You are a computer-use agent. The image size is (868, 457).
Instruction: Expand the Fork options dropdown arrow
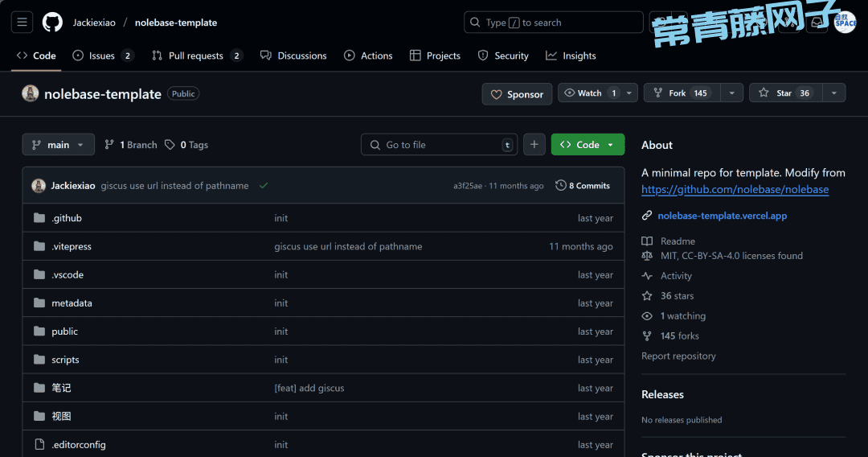(x=732, y=93)
